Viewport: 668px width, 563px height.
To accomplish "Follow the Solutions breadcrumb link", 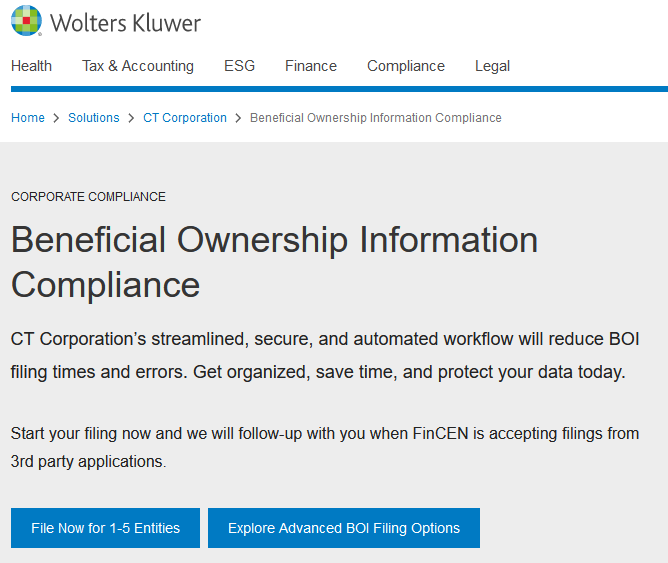I will 94,118.
